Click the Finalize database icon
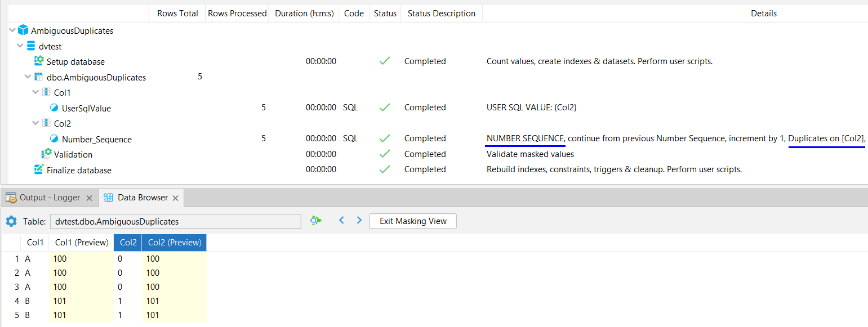Screen dimensions: 868x327 pyautogui.click(x=39, y=169)
